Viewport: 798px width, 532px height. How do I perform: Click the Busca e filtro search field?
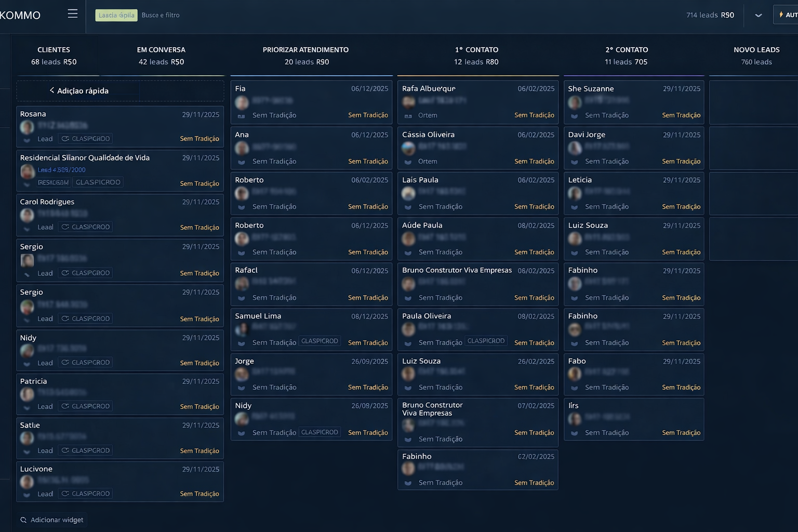(161, 15)
